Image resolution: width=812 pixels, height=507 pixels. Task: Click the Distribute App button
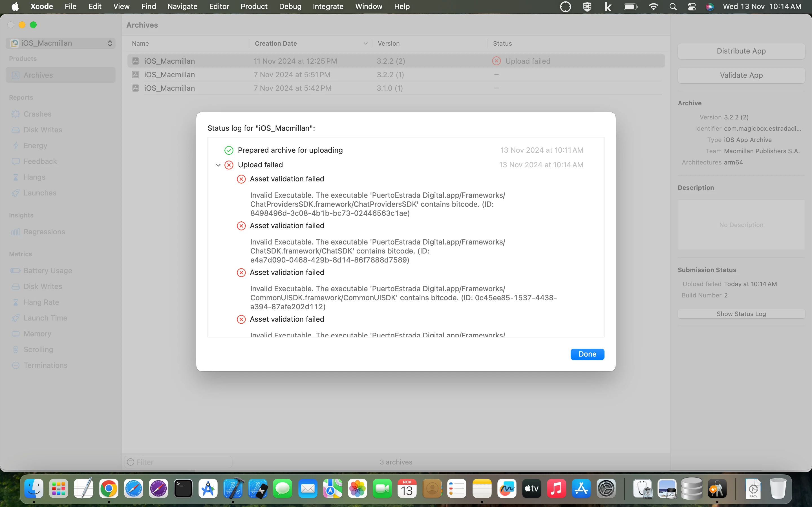point(741,51)
